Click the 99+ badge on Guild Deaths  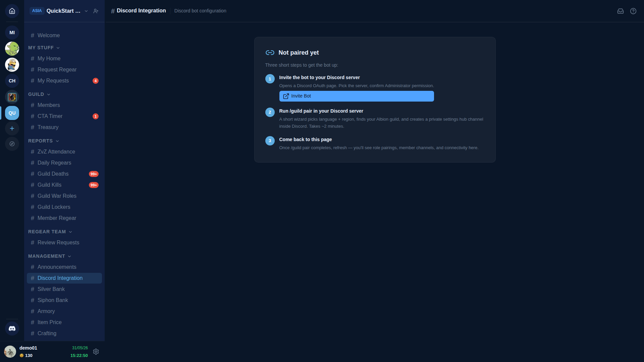[94, 174]
